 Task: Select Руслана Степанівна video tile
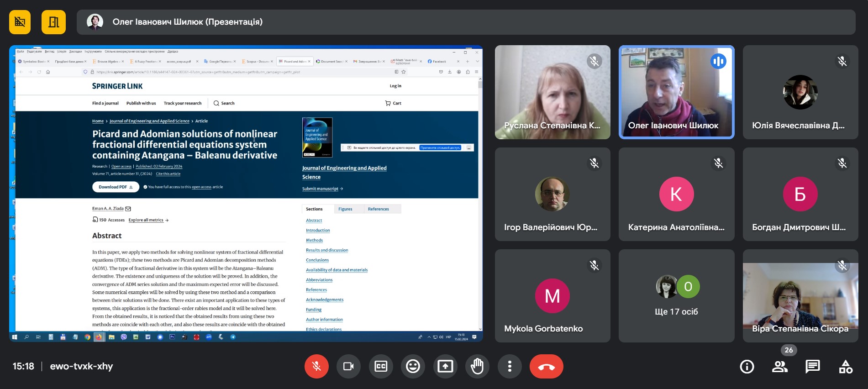pyautogui.click(x=552, y=92)
